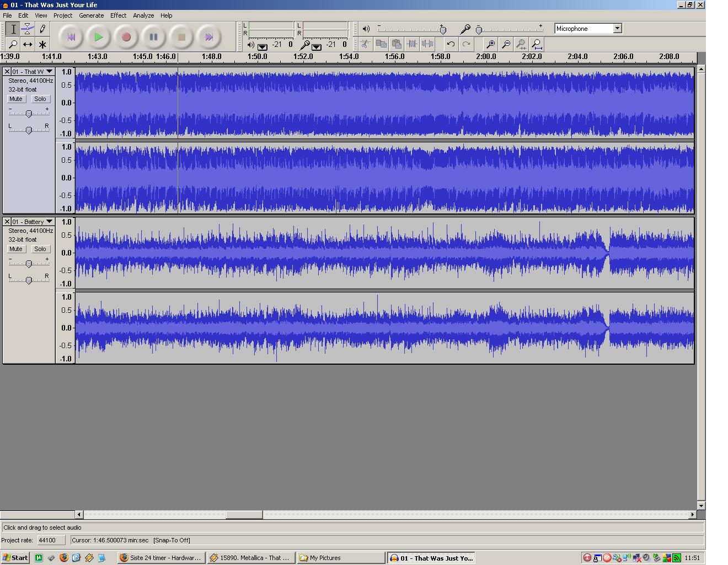
Task: Click scroll right arrow on horizontal scrollbar
Action: (x=693, y=515)
